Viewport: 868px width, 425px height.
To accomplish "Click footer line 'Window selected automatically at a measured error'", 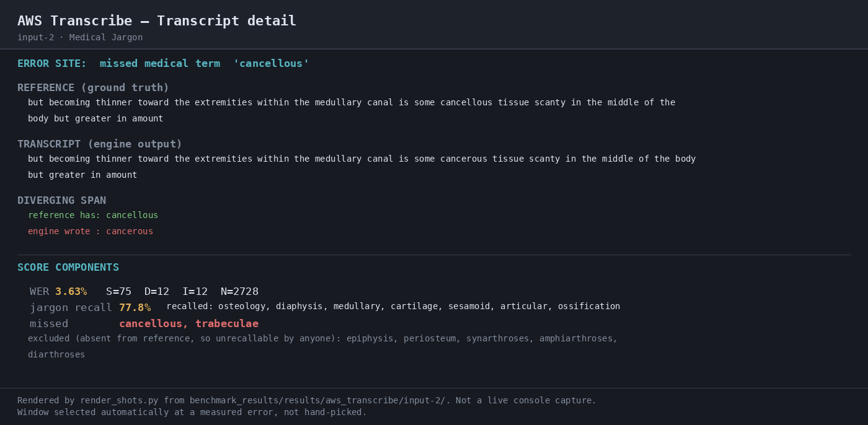I will [x=192, y=413].
